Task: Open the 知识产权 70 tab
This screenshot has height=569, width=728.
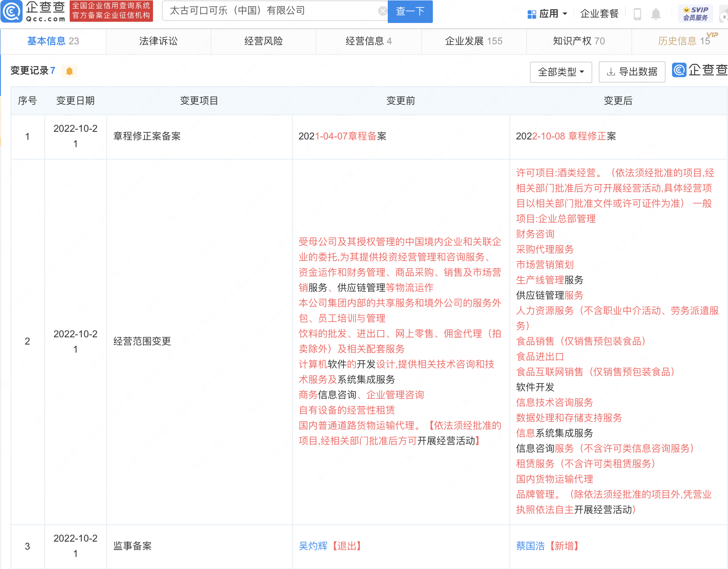Action: [579, 41]
